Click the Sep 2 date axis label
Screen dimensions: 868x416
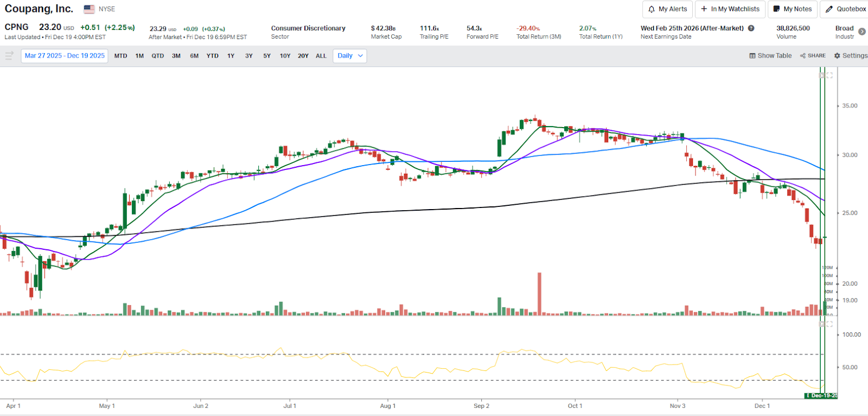point(481,406)
